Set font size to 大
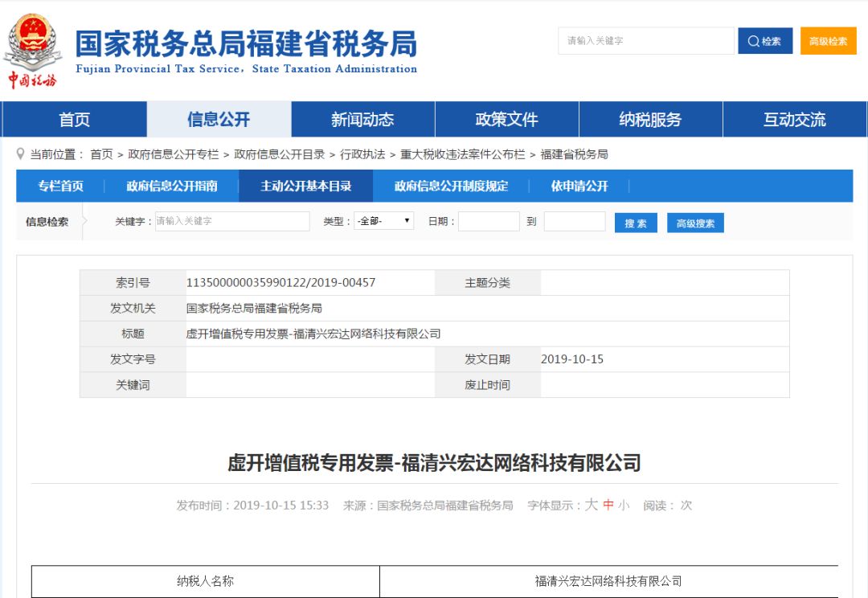The width and height of the screenshot is (868, 598). tap(592, 505)
